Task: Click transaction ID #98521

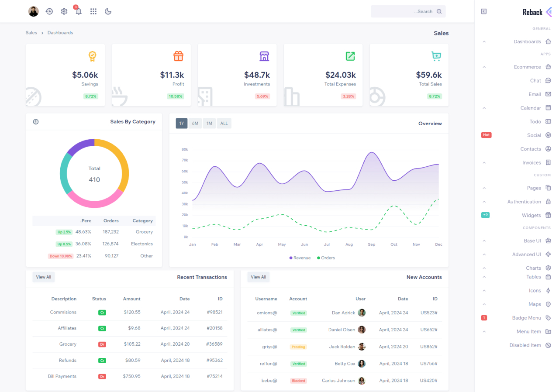Action: (x=214, y=312)
